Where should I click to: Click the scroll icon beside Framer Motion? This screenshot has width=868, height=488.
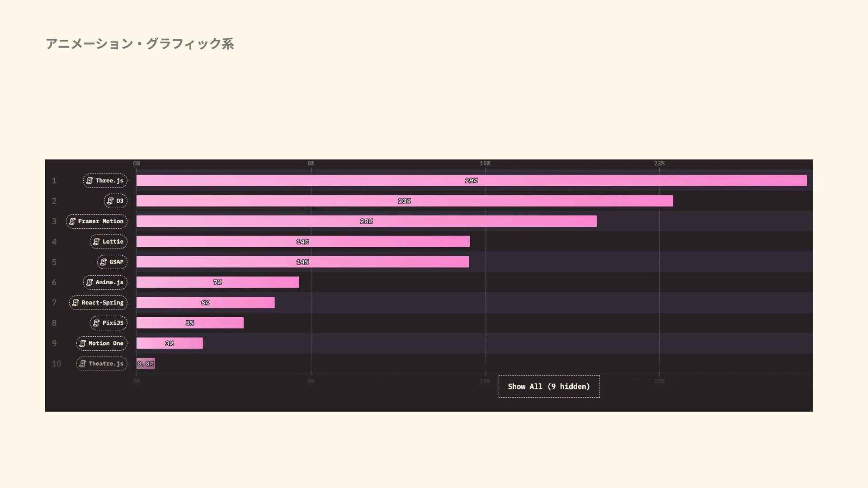tap(72, 221)
